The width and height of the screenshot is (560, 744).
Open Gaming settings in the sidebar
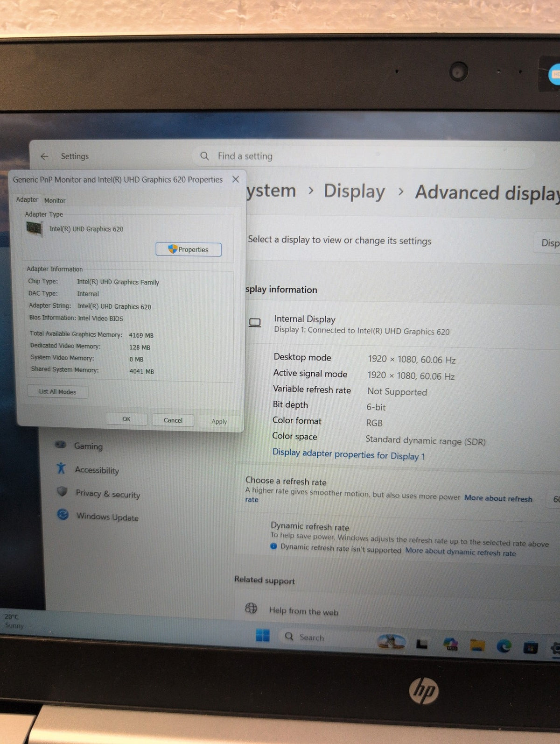click(x=88, y=446)
